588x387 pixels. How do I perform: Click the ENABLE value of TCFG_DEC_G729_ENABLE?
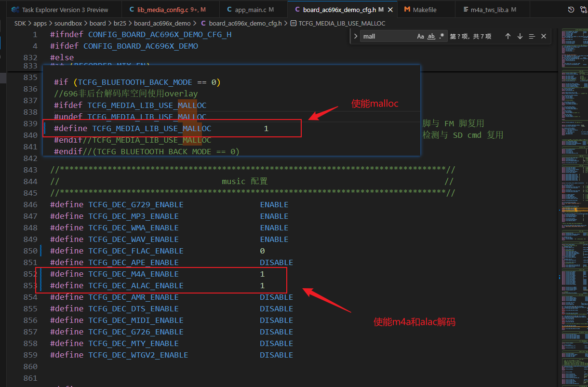tap(274, 204)
